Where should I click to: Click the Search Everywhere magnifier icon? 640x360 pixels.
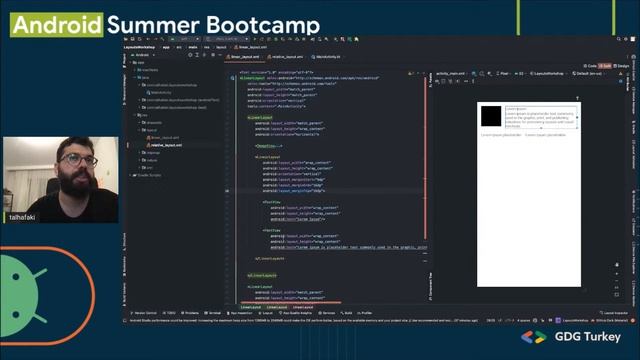[x=619, y=39]
